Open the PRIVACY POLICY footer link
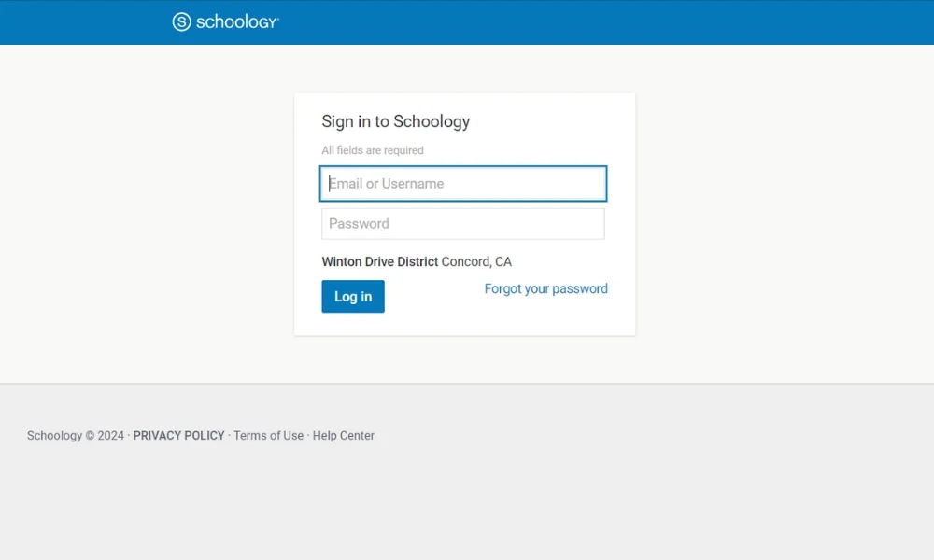The width and height of the screenshot is (934, 560). coord(178,436)
